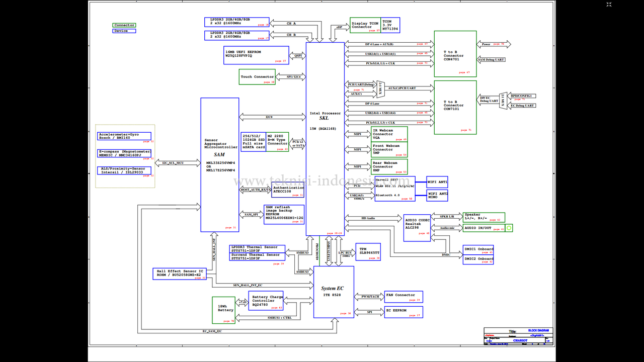Click the EC_SAM_I2C signal label
Screen dimensions: 644x362
(x=212, y=331)
